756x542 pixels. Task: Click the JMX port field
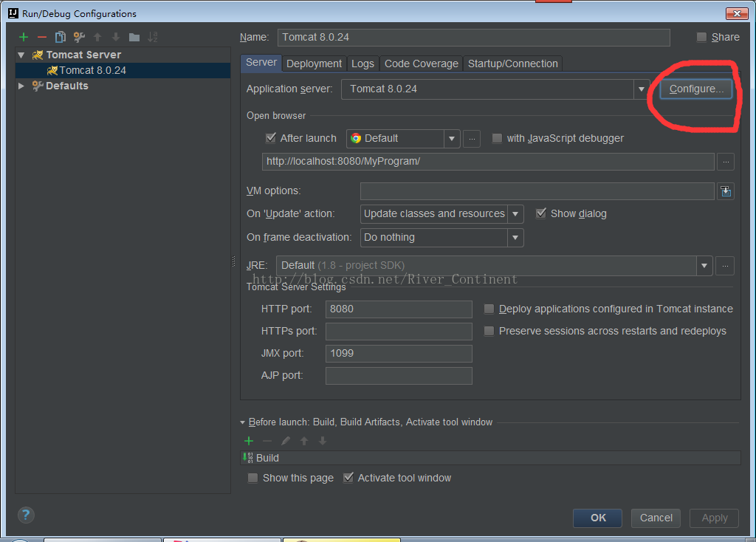(x=399, y=354)
